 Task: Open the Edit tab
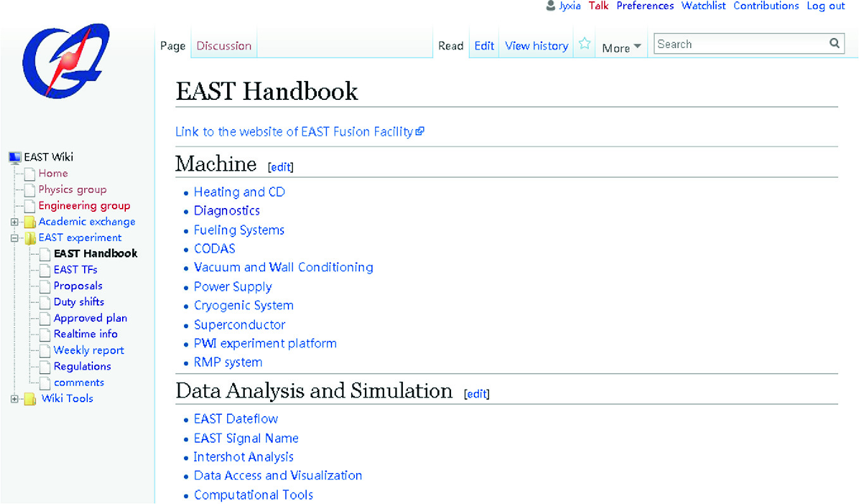(x=485, y=46)
